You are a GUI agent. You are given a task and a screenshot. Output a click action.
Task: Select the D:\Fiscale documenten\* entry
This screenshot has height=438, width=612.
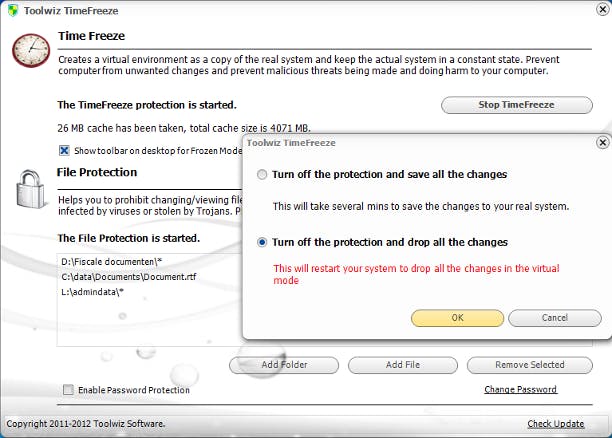pyautogui.click(x=100, y=260)
